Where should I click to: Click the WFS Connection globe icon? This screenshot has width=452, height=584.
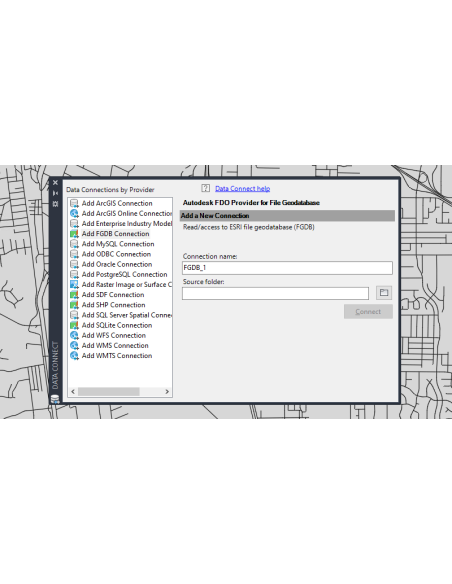(x=74, y=335)
